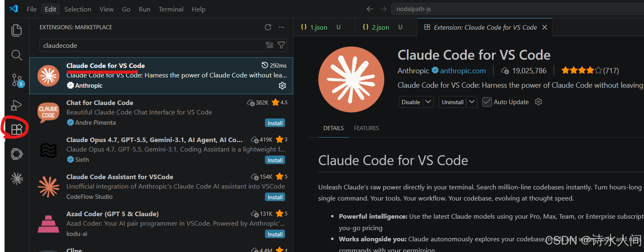Open the File menu
The width and height of the screenshot is (644, 252).
(32, 9)
